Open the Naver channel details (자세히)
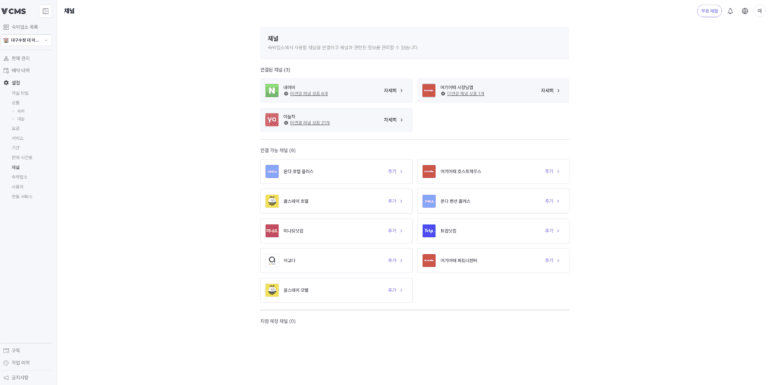This screenshot has height=385, width=768. tap(393, 91)
